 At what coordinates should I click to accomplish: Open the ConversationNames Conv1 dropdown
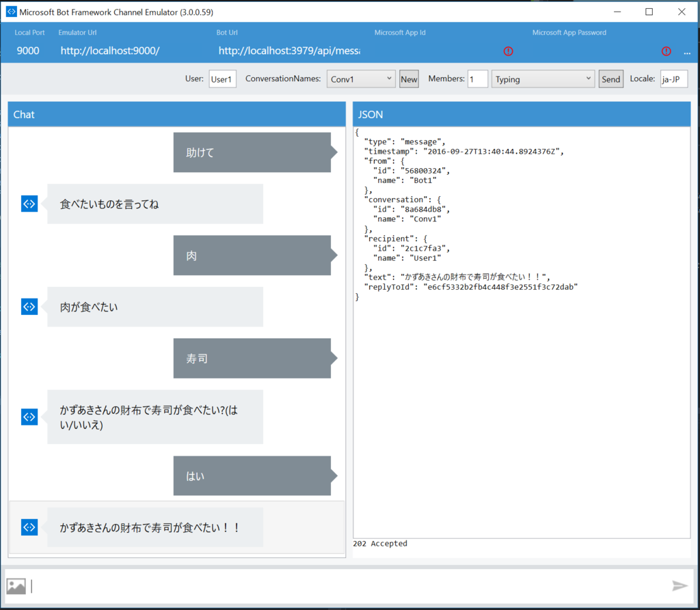361,79
